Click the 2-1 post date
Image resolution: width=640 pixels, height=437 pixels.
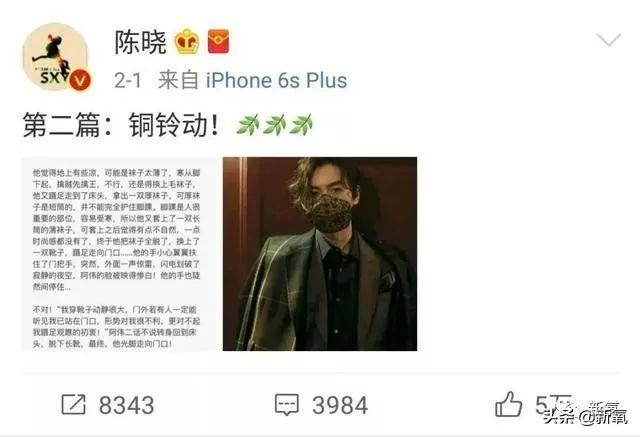[127, 80]
